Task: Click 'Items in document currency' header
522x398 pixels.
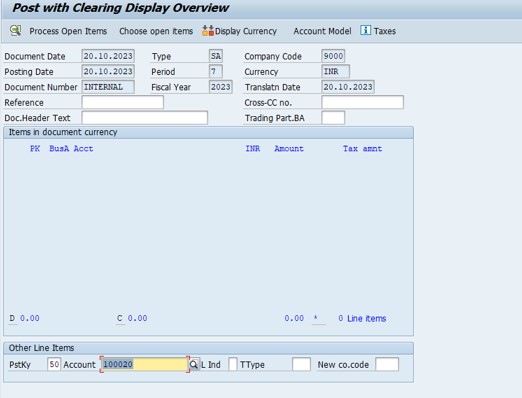Action: [x=63, y=132]
